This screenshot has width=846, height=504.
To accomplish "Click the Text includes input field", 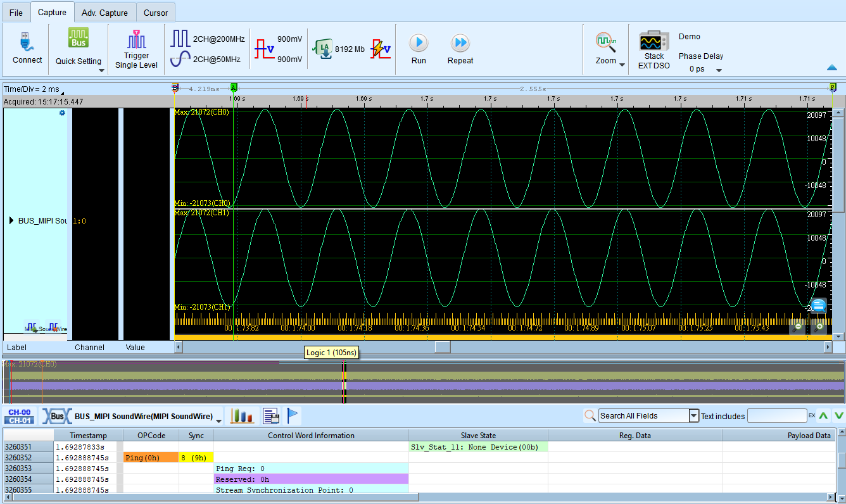I will click(x=776, y=416).
